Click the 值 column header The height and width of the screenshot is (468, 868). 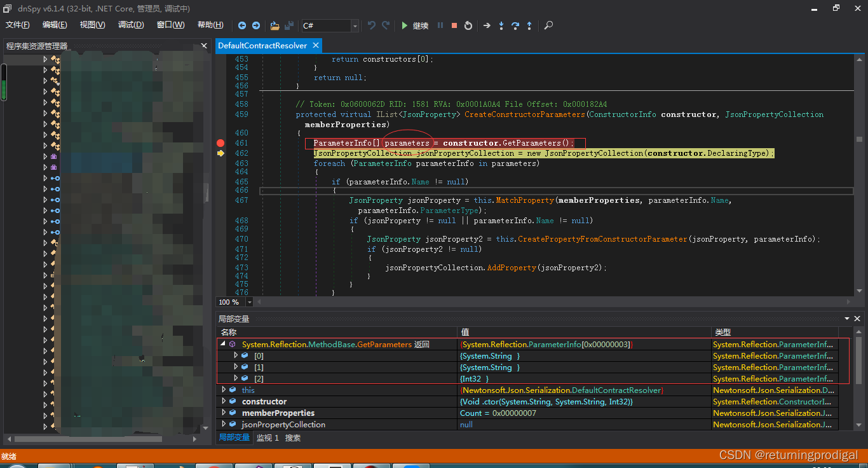tap(465, 332)
